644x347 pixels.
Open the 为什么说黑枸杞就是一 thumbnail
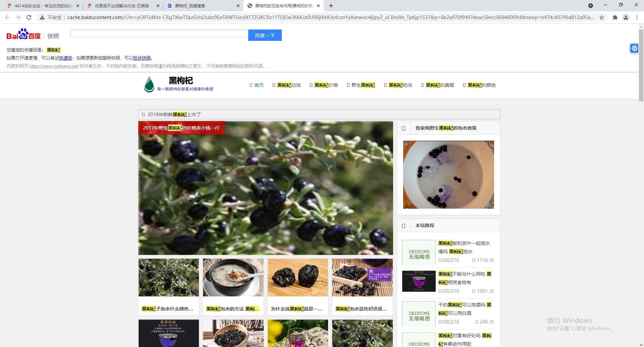[298, 277]
